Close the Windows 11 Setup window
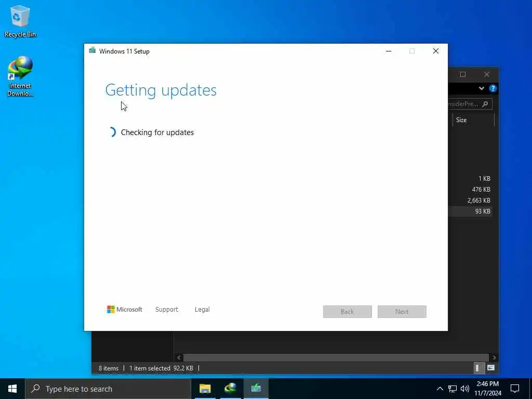The height and width of the screenshot is (399, 532). coord(436,51)
